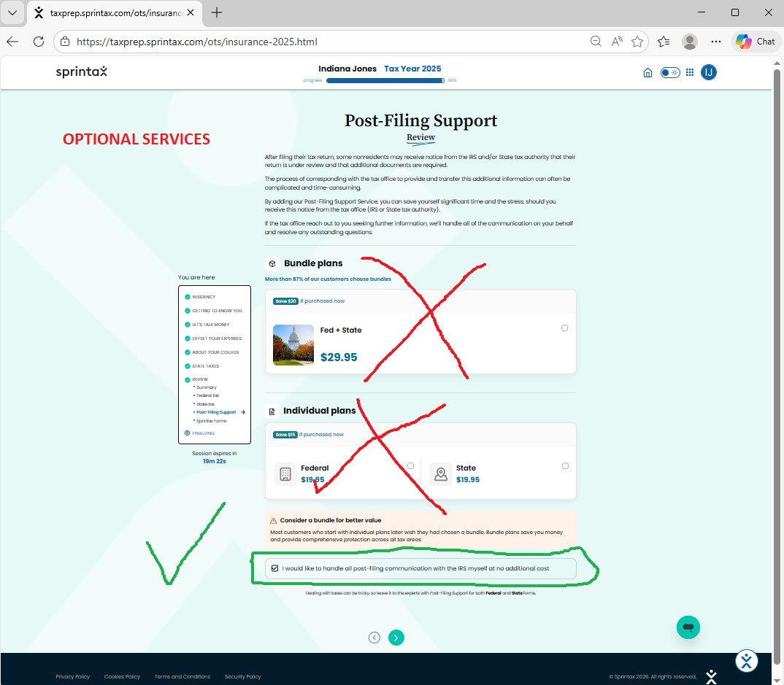Open the chat support bubble icon
Screen dimensions: 784x685
click(688, 627)
